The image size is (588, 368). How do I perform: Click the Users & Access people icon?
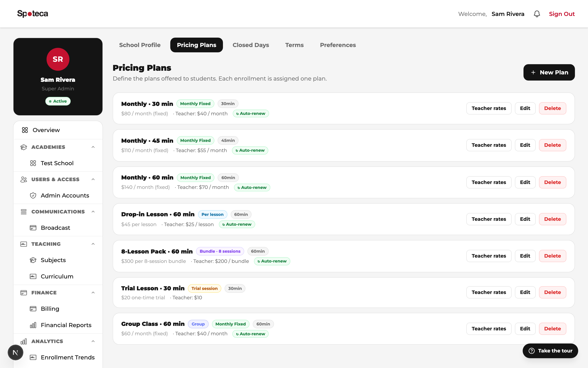[x=23, y=179]
